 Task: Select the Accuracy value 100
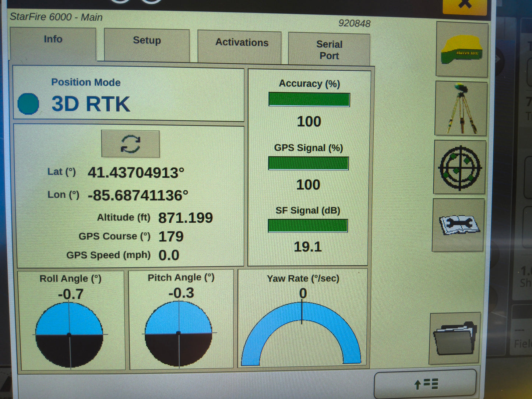tap(309, 121)
